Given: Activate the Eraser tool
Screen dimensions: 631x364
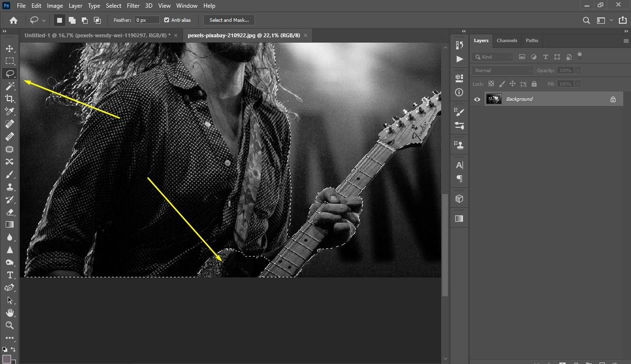Looking at the screenshot, I should (x=10, y=212).
